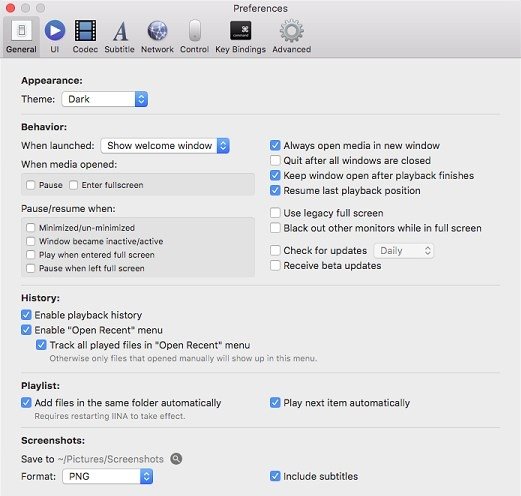This screenshot has width=521, height=496.
Task: Expand the When launched dropdown
Action: coord(165,146)
